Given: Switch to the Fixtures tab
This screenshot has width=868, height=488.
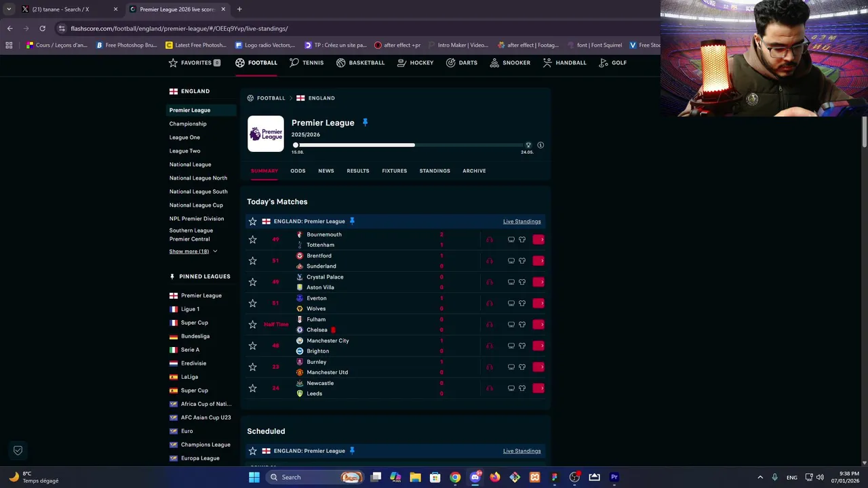Looking at the screenshot, I should [395, 171].
